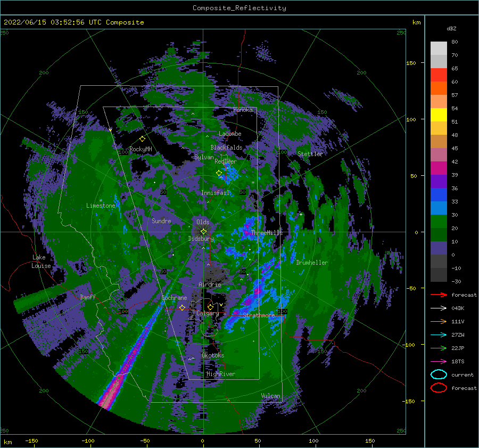Click the magenta 18TS arrow icon
Screen dimensions: 479x448
[x=439, y=362]
